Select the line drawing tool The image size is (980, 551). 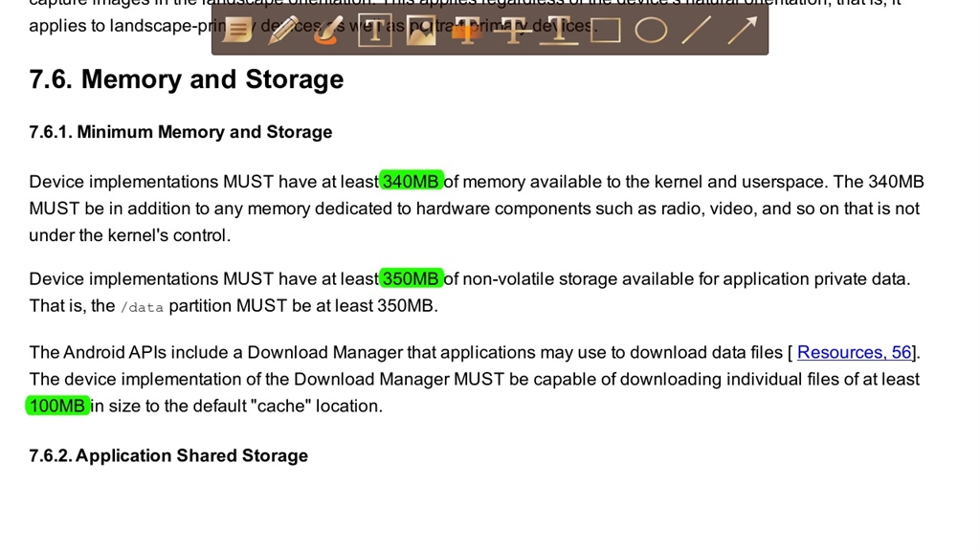(x=697, y=30)
